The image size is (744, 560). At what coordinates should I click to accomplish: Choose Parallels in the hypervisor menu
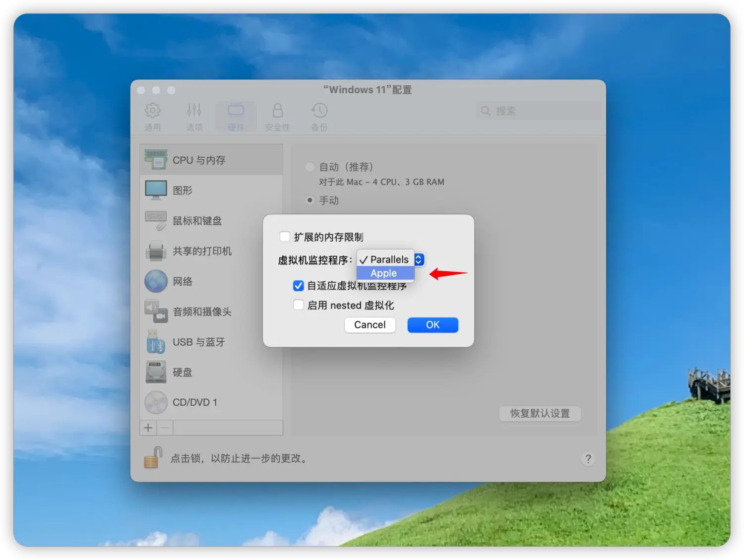385,259
